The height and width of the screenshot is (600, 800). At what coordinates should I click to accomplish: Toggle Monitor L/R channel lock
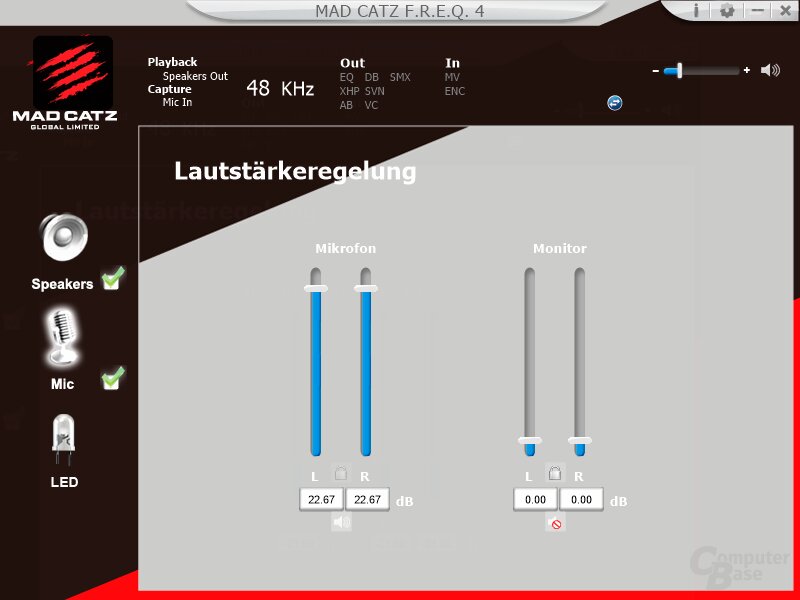click(555, 473)
